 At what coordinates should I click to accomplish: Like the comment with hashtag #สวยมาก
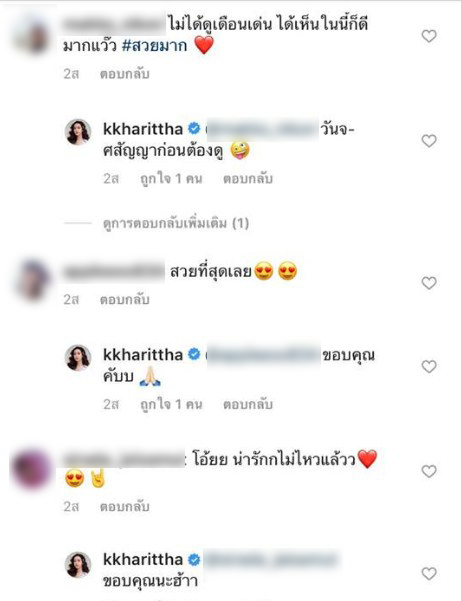tap(429, 36)
